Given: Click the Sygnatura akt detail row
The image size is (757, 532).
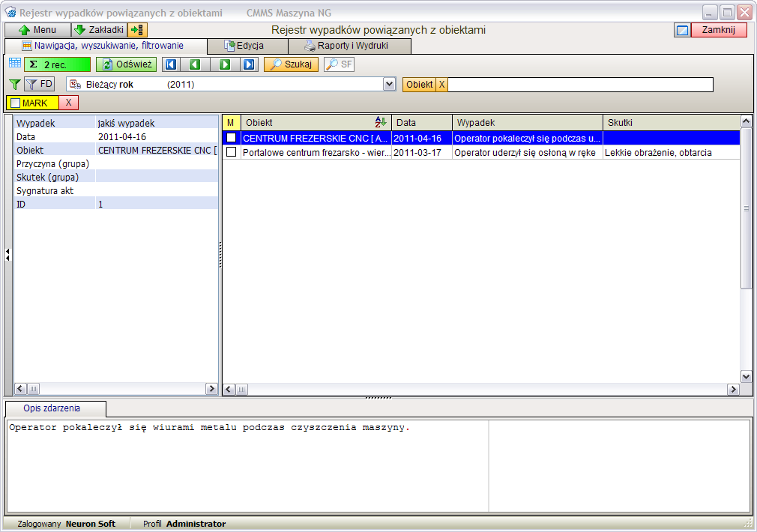Looking at the screenshot, I should pyautogui.click(x=116, y=190).
